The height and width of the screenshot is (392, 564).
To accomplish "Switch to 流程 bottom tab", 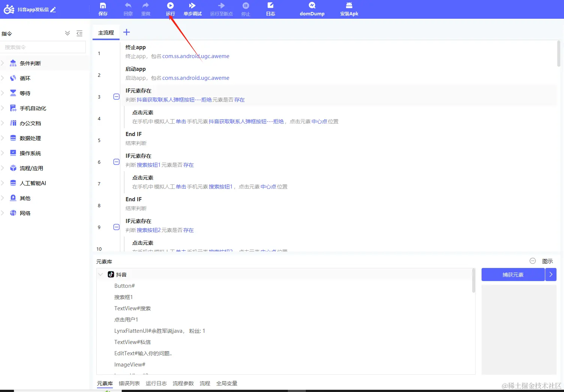I will coord(205,383).
